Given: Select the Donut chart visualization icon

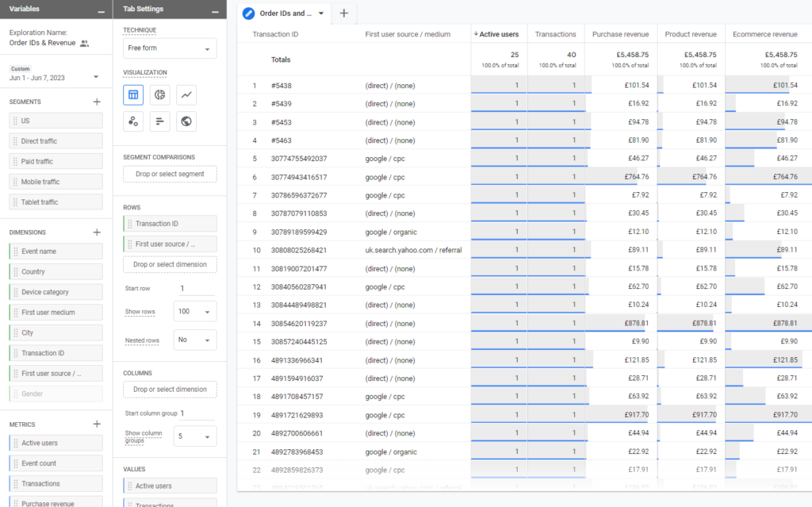Looking at the screenshot, I should click(x=160, y=95).
